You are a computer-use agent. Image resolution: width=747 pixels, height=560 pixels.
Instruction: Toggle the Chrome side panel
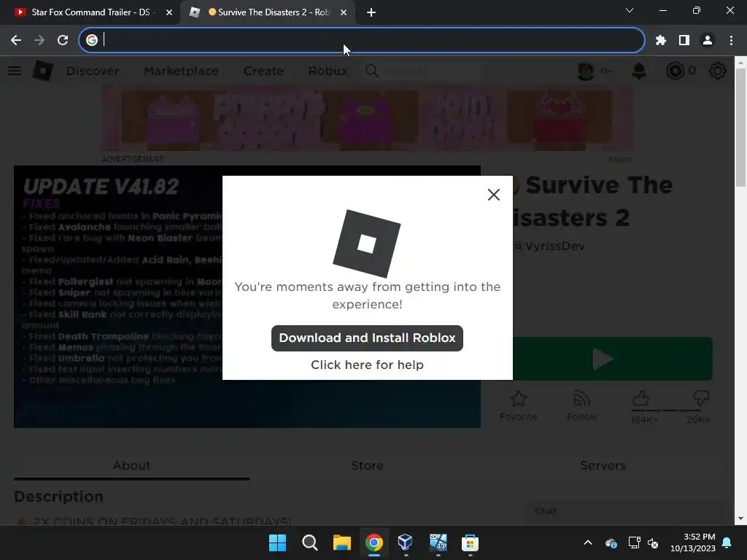coord(684,40)
